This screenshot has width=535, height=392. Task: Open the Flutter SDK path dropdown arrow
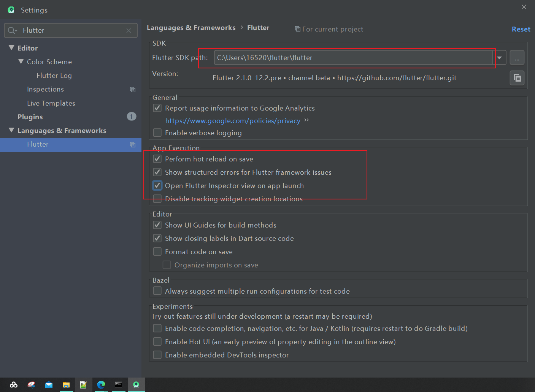pos(499,58)
